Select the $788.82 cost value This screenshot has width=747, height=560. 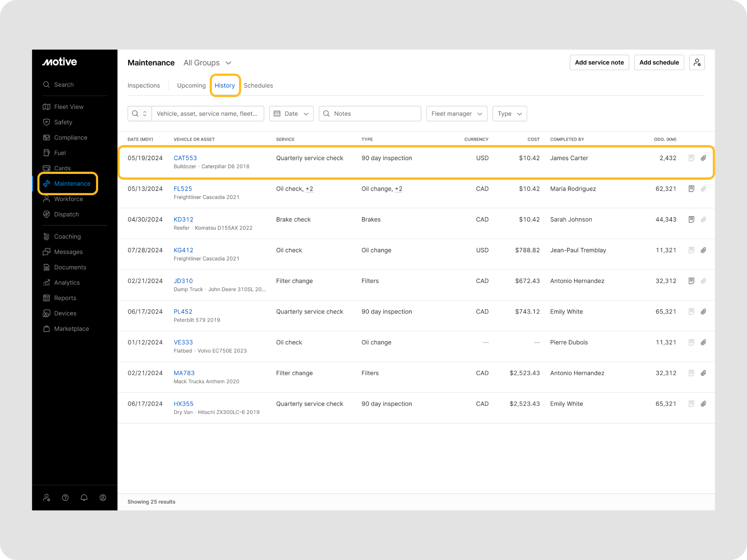pos(527,250)
